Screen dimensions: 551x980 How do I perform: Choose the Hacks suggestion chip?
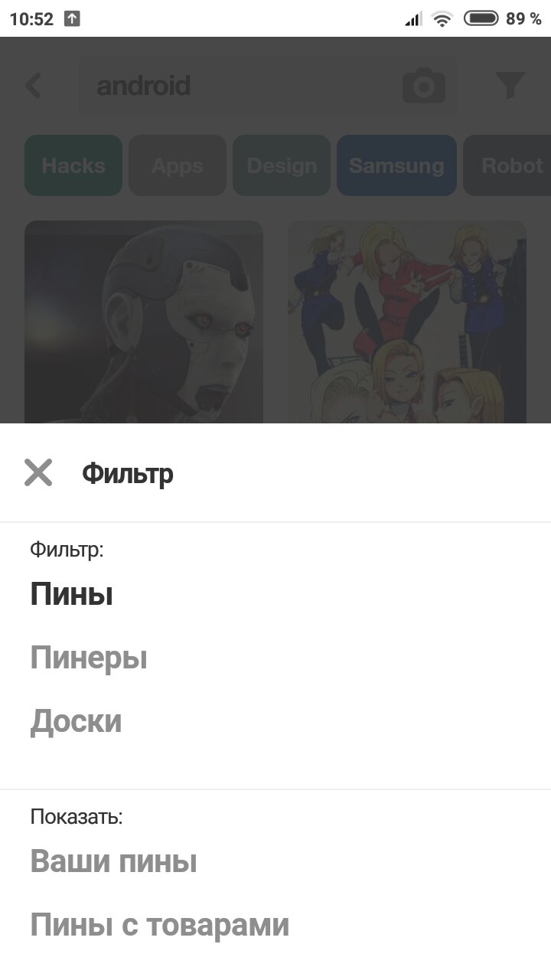click(x=73, y=165)
